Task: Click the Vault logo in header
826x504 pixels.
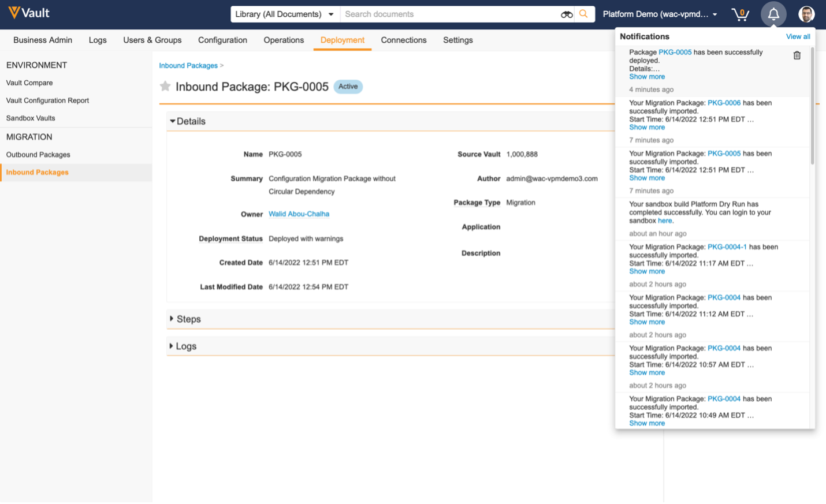Action: click(29, 13)
